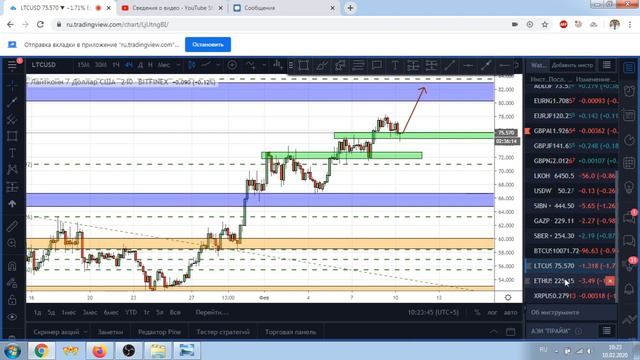Switch to daily Д timeframe
Screen dimensions: 640x360
[140, 65]
